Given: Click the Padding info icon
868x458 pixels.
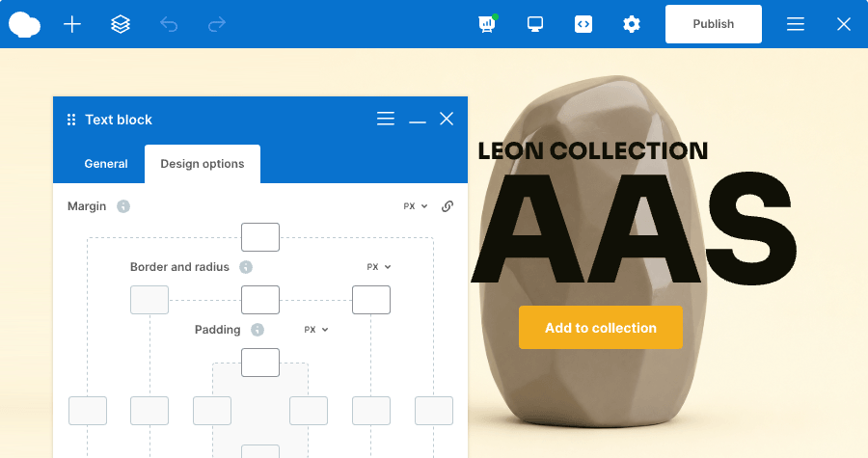Looking at the screenshot, I should click(258, 330).
